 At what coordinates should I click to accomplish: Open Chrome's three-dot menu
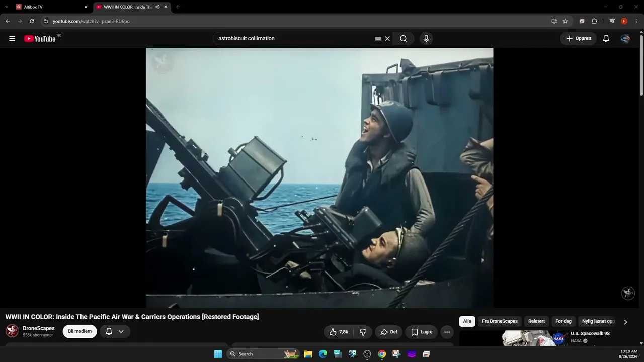pos(636,21)
